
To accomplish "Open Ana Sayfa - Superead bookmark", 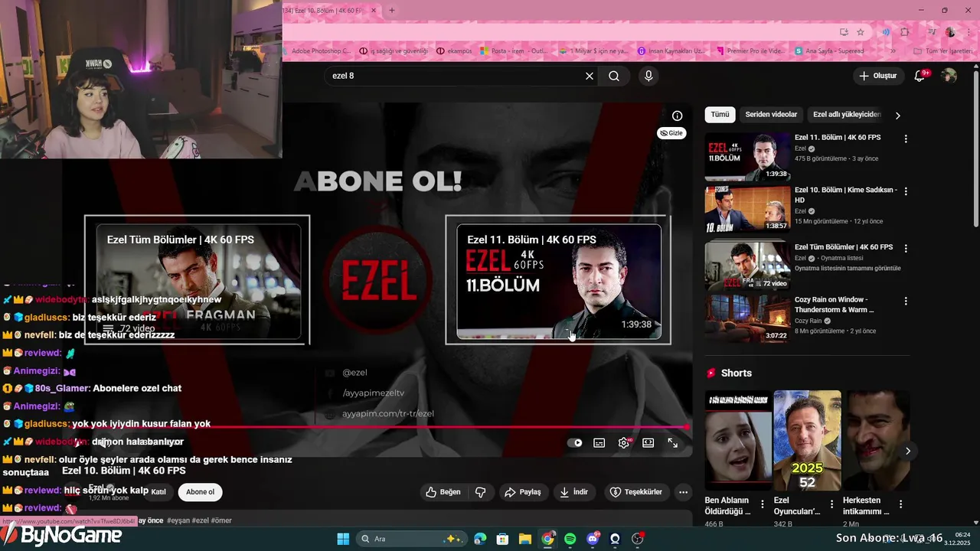I will click(830, 51).
